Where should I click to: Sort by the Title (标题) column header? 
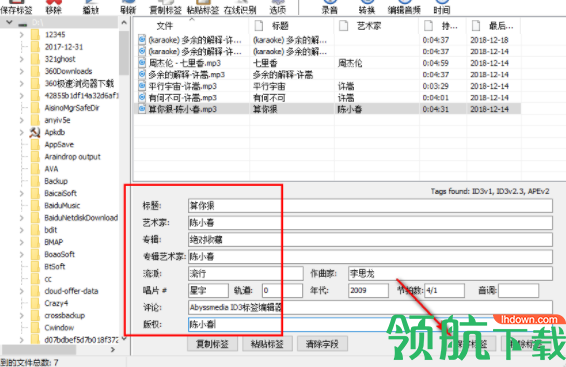tap(291, 26)
